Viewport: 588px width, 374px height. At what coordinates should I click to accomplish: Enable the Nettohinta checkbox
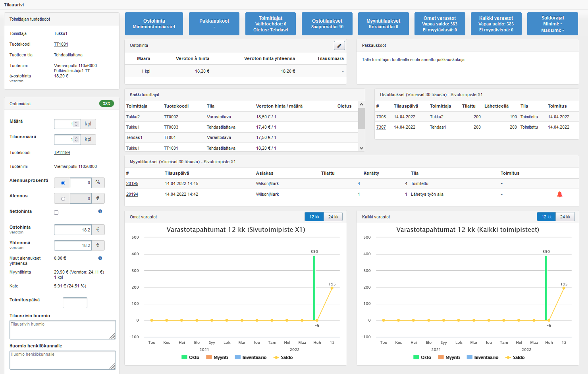[56, 213]
